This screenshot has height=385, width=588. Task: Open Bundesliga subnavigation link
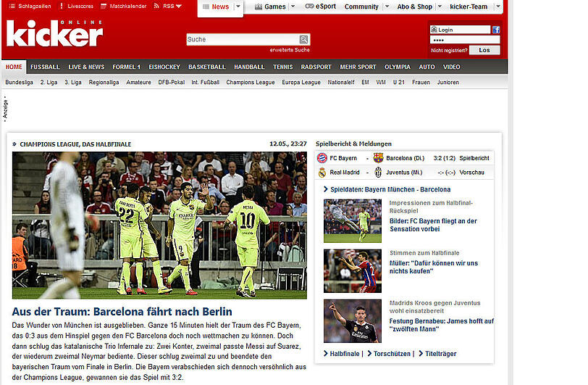pos(19,82)
